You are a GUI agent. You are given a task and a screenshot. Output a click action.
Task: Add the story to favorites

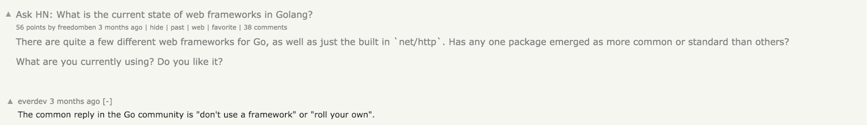coord(224,28)
